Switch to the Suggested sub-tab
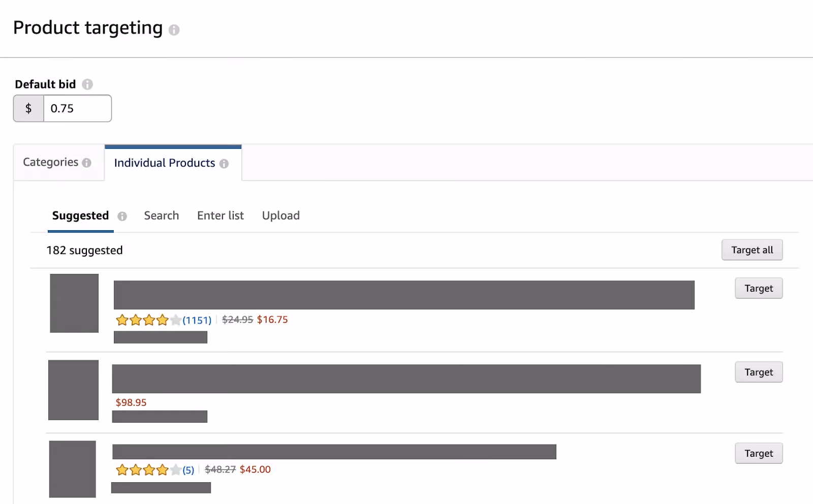This screenshot has height=504, width=813. (x=80, y=216)
